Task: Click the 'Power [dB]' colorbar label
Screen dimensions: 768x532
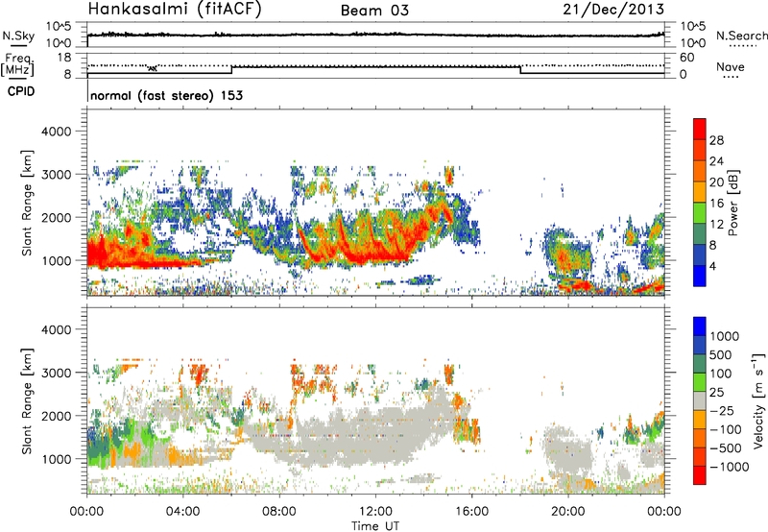Action: point(732,203)
